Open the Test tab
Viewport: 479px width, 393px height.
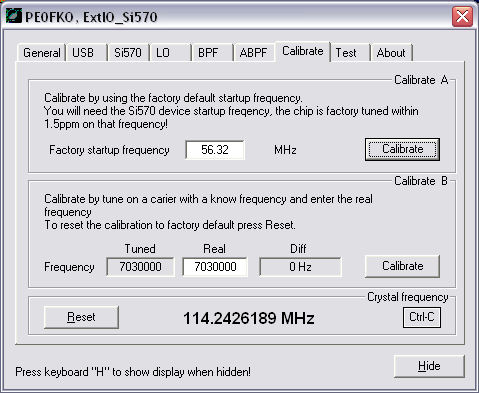[350, 53]
